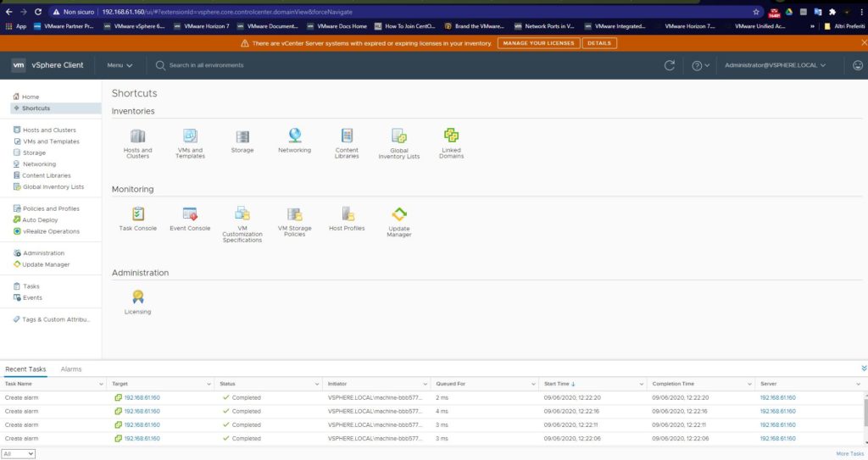Open Initiator column filter chevron
The width and height of the screenshot is (868, 460).
click(x=426, y=384)
